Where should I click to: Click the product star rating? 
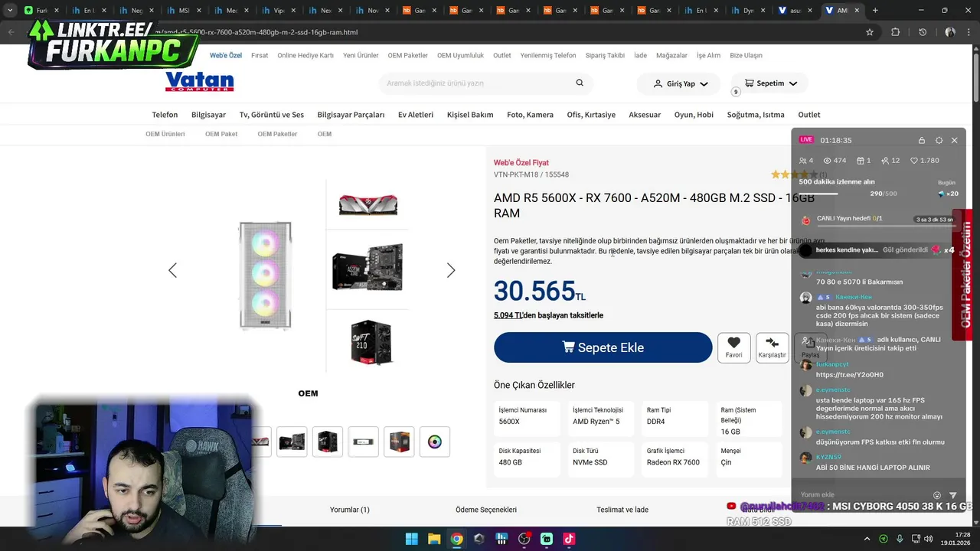[x=795, y=174]
